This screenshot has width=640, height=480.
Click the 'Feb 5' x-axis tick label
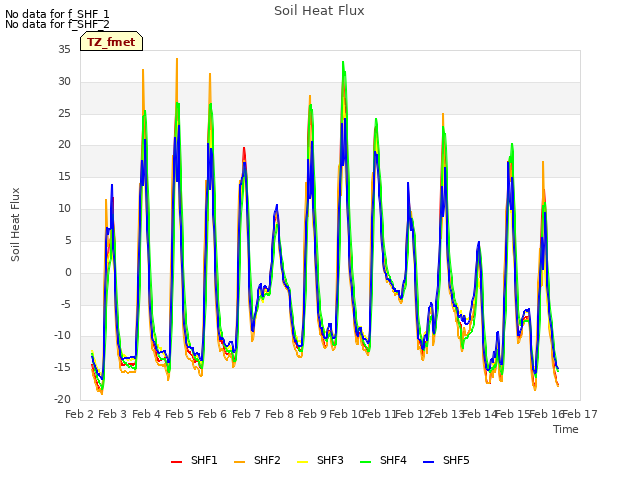(179, 414)
